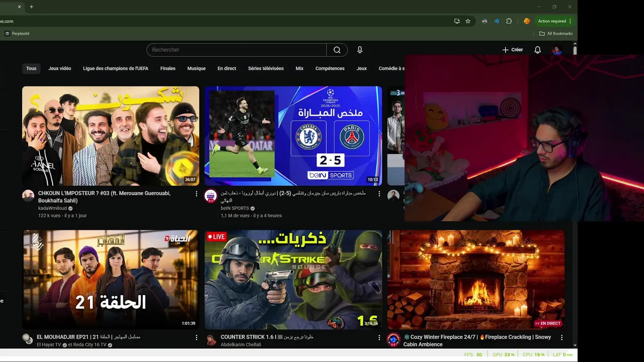This screenshot has height=362, width=644.
Task: Click the channel avatar of the cut-off third video
Action: pos(393,196)
